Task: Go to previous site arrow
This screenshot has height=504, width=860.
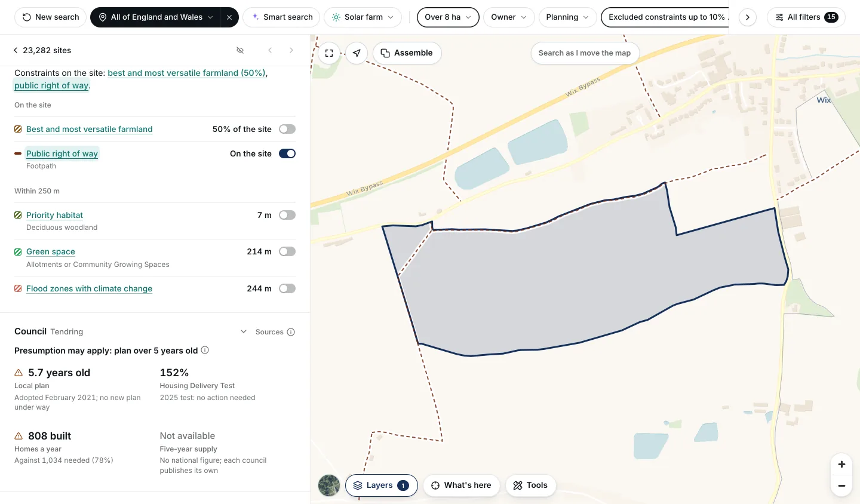Action: [270, 50]
